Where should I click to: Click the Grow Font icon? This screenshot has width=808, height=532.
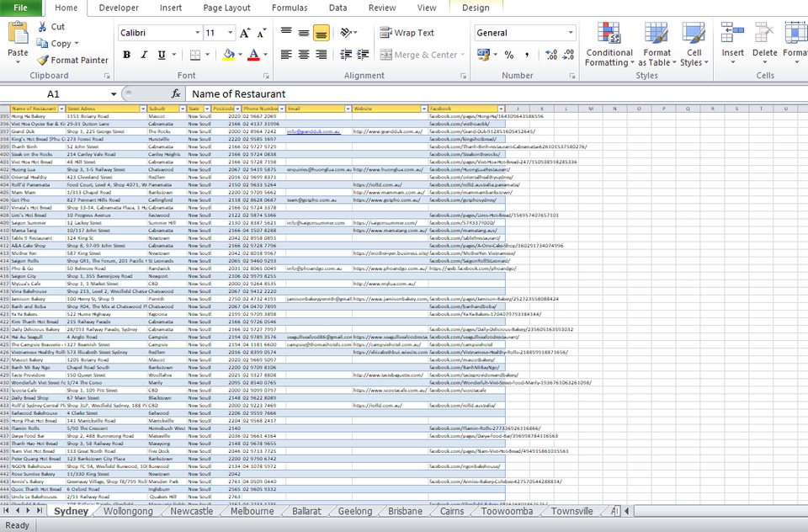245,33
